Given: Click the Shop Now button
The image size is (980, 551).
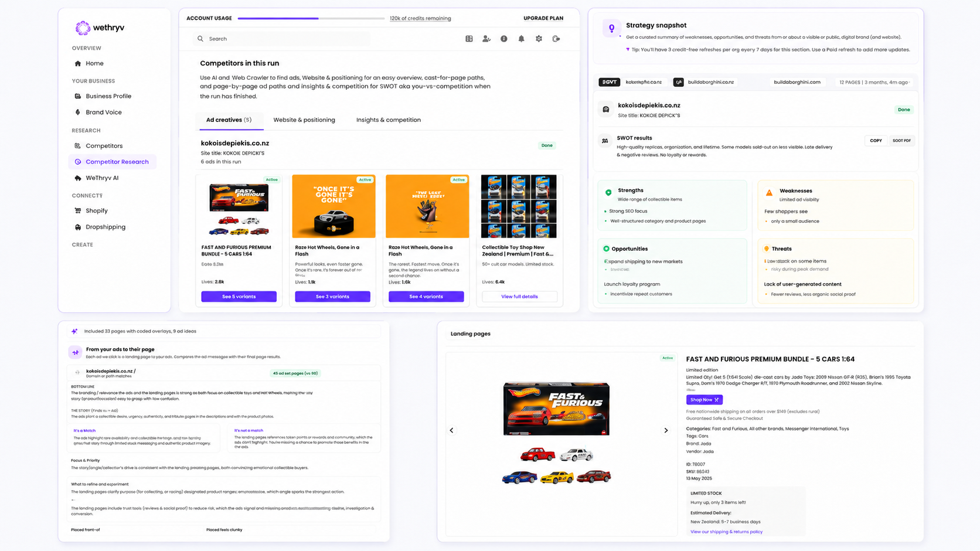Looking at the screenshot, I should pyautogui.click(x=705, y=400).
